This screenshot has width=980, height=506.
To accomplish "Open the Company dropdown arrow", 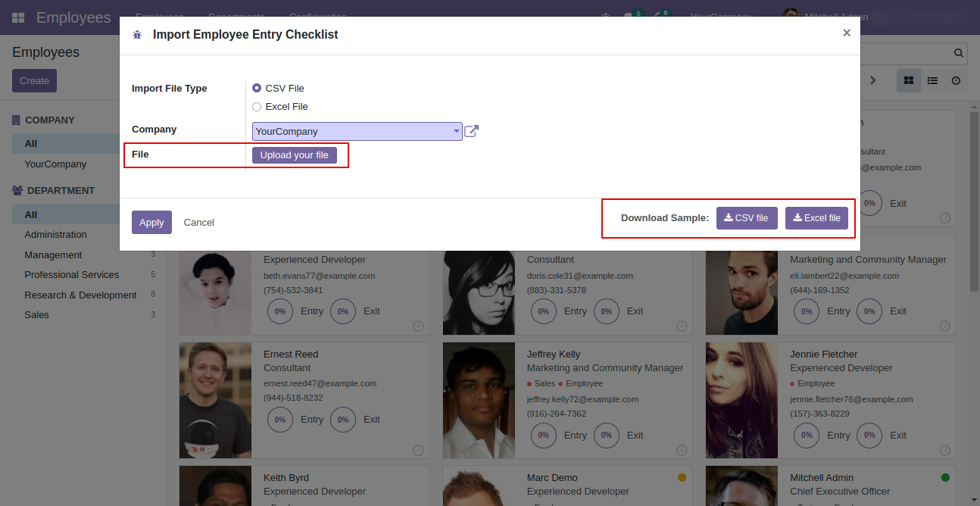I will pos(457,131).
